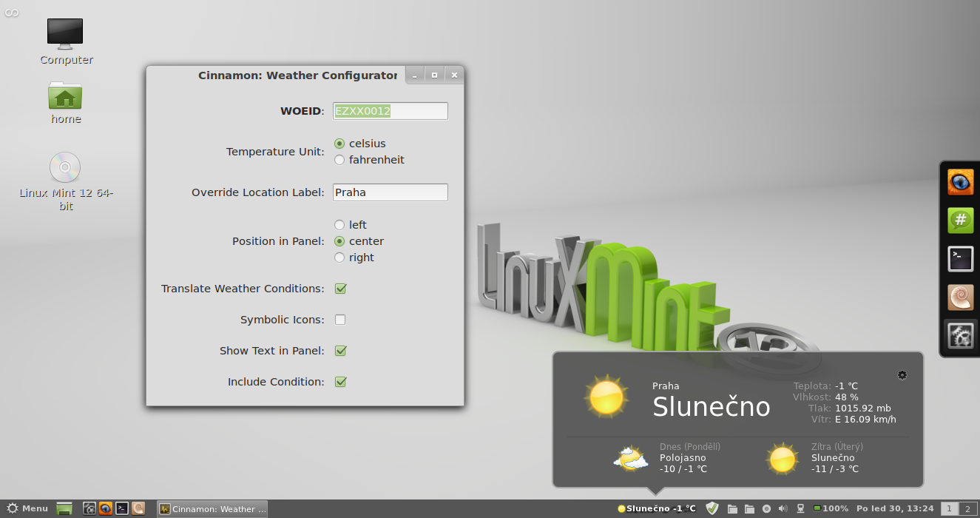This screenshot has width=980, height=518.
Task: Click the large Slunečno condition text
Action: click(x=712, y=407)
